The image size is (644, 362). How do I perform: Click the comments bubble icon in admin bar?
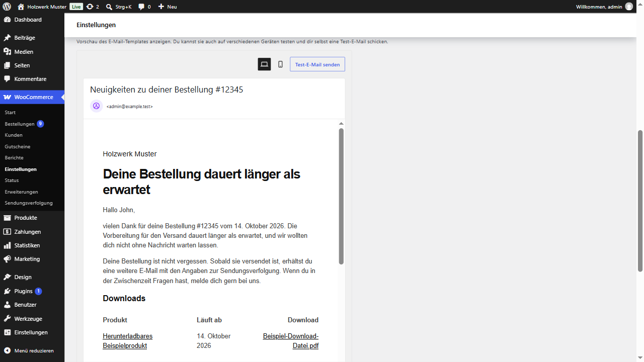click(141, 7)
